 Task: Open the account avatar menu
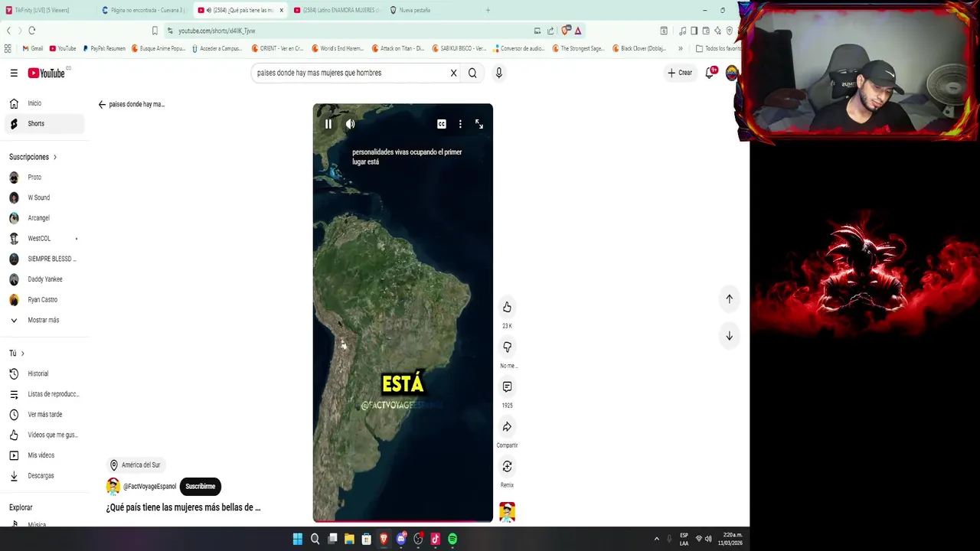click(x=732, y=73)
